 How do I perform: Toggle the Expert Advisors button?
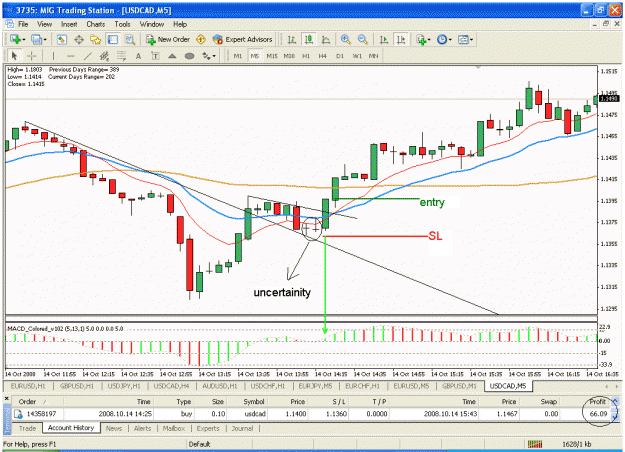click(x=242, y=39)
